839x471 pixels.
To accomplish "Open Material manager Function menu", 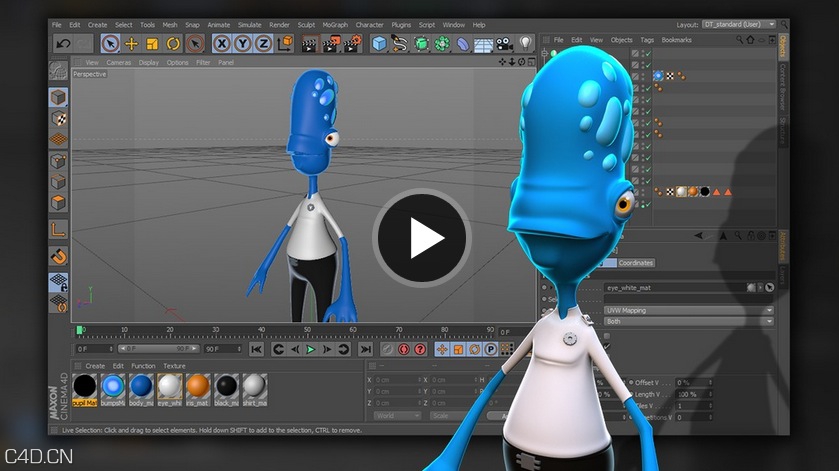I will pos(143,366).
